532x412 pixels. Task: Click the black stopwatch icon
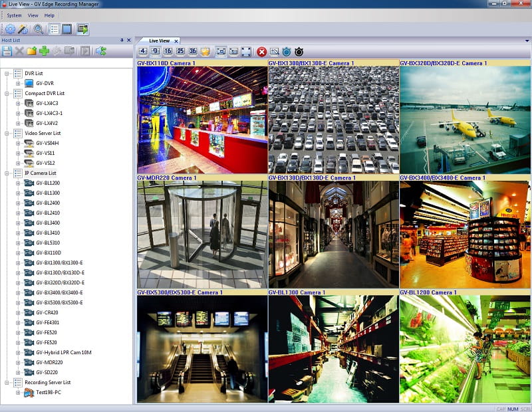click(299, 52)
